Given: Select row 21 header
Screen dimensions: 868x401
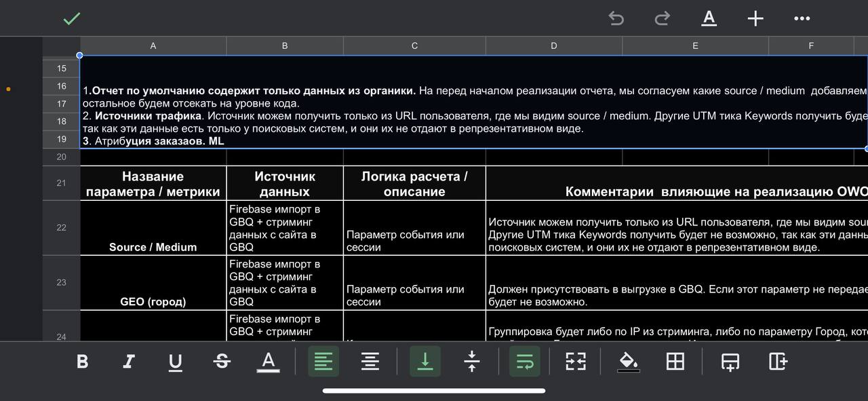Looking at the screenshot, I should [x=61, y=183].
